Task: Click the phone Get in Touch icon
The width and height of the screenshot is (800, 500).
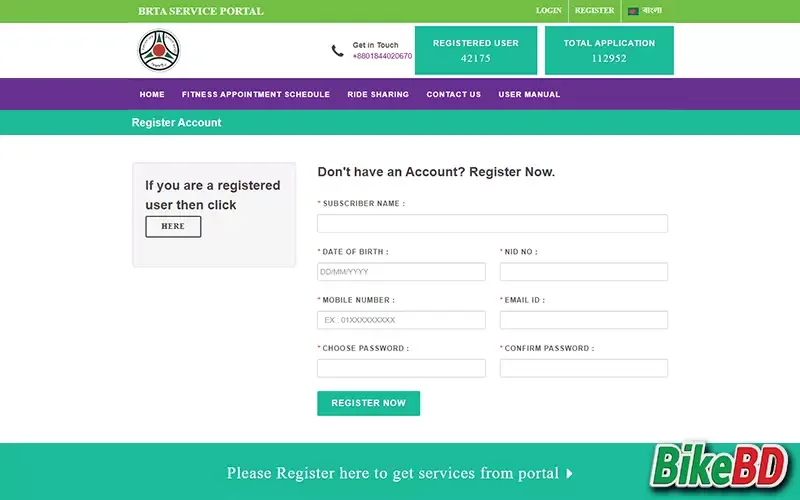Action: coord(337,50)
